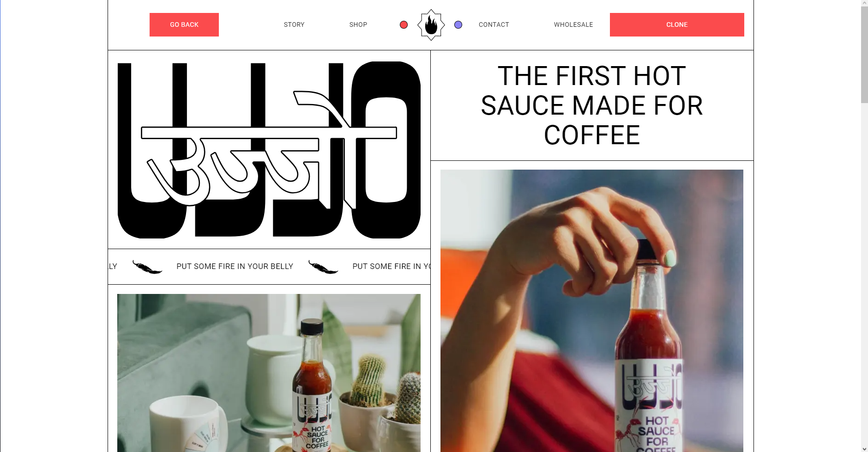Click the red dot beside the flame logo
The width and height of the screenshot is (868, 452).
click(404, 25)
